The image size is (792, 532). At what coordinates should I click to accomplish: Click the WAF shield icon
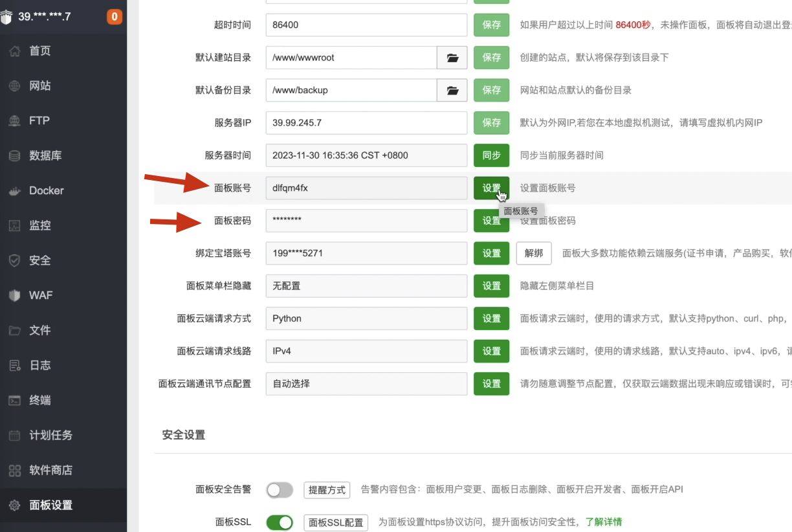pyautogui.click(x=14, y=295)
